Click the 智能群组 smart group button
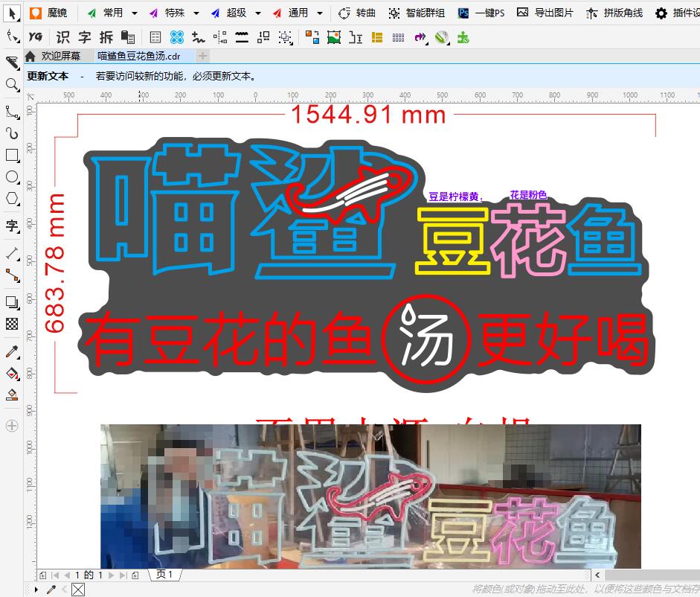 pos(417,13)
